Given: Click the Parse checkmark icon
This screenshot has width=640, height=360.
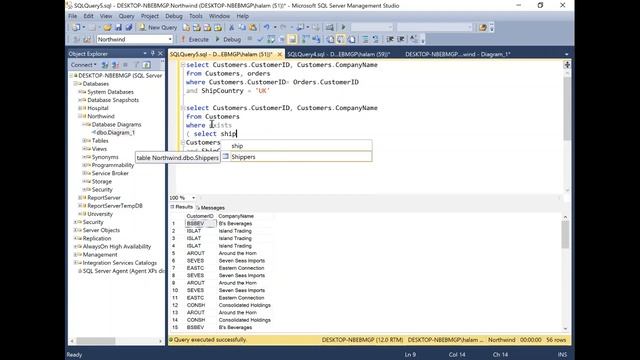Looking at the screenshot, I should (x=260, y=39).
